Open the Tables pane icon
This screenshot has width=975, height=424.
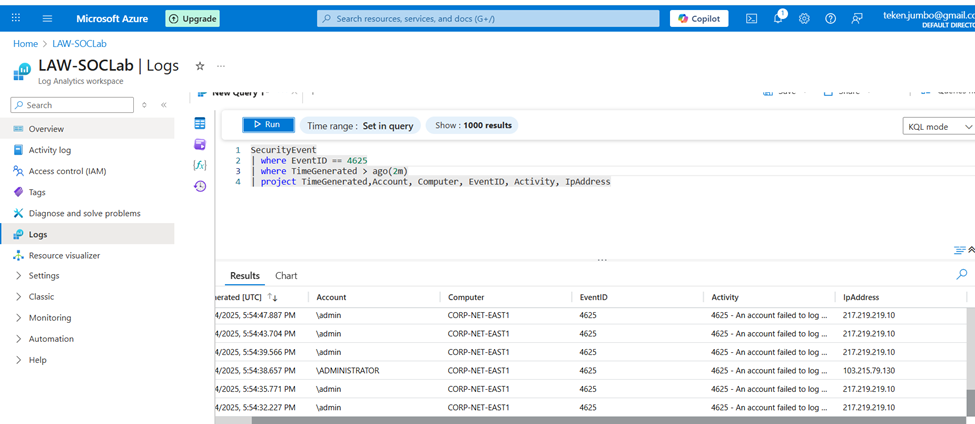coord(200,123)
